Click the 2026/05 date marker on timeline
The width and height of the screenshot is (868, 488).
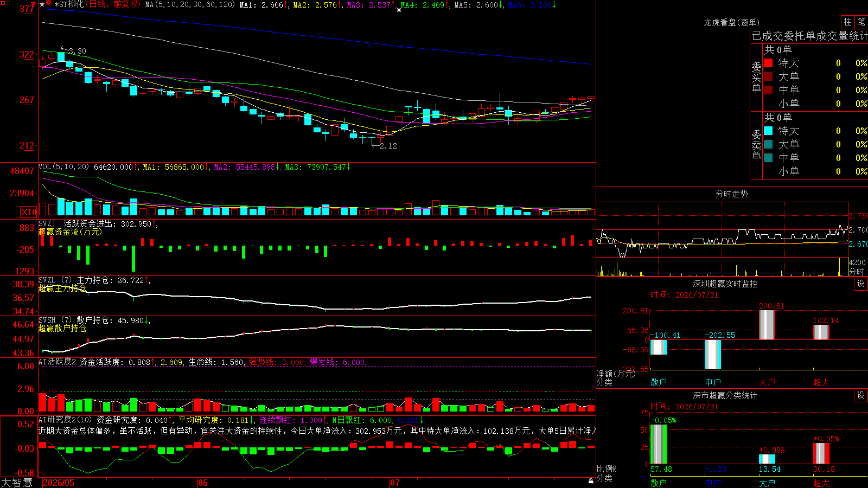coord(59,483)
